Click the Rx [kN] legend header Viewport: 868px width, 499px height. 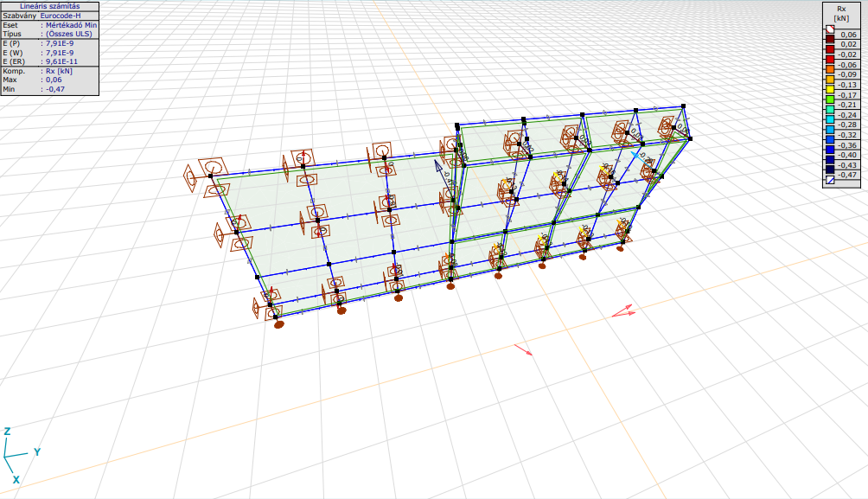[x=843, y=12]
